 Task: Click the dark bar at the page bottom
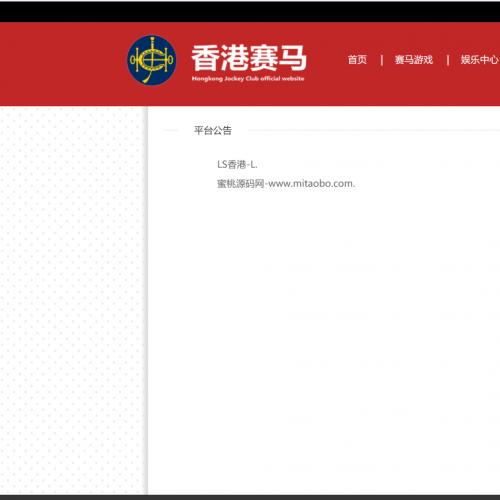point(250,497)
